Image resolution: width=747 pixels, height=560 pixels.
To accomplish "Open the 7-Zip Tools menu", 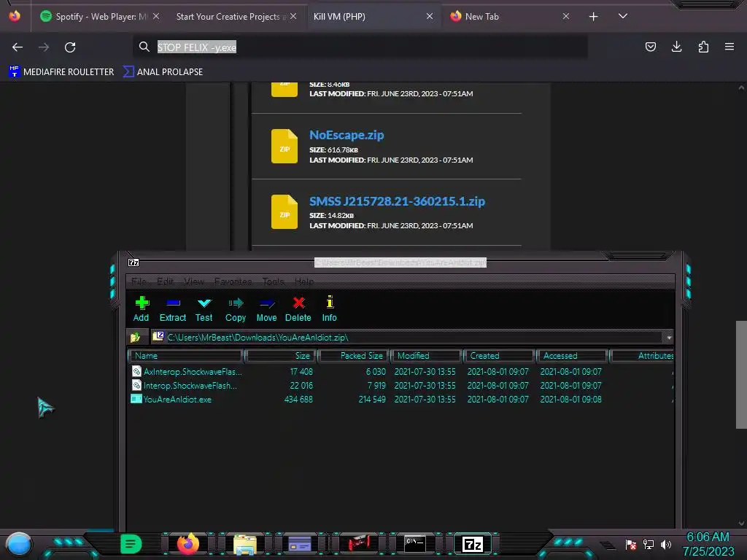I will click(273, 281).
